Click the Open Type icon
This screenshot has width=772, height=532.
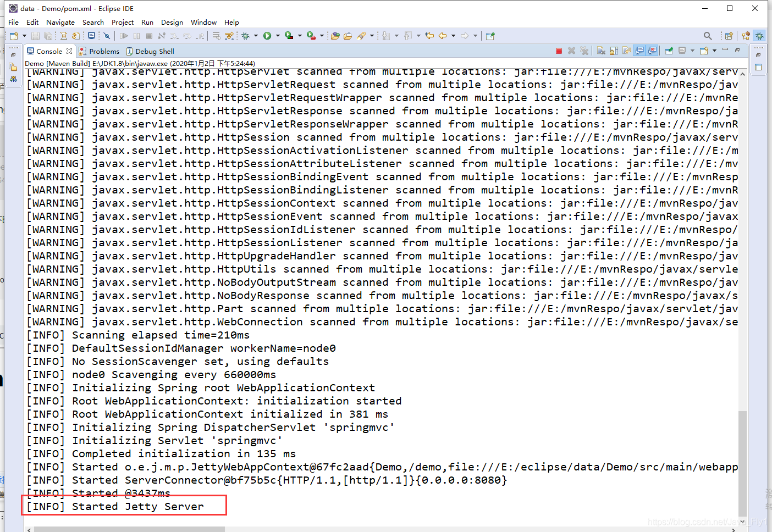pos(335,36)
